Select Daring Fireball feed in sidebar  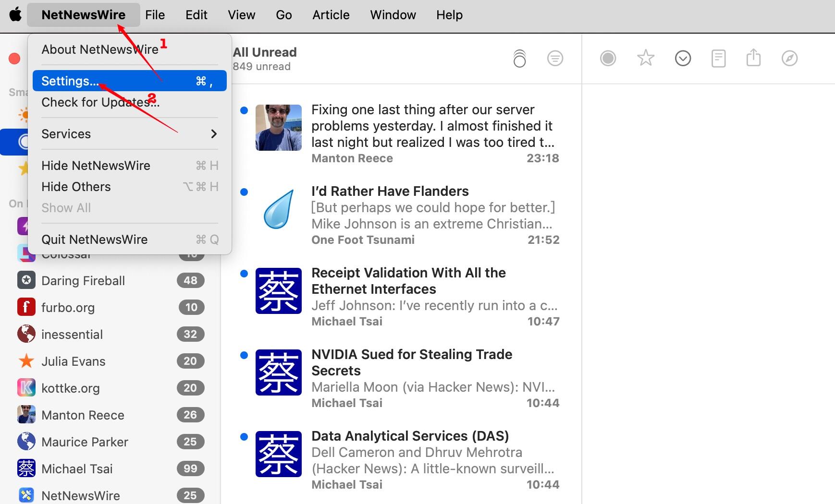tap(83, 281)
